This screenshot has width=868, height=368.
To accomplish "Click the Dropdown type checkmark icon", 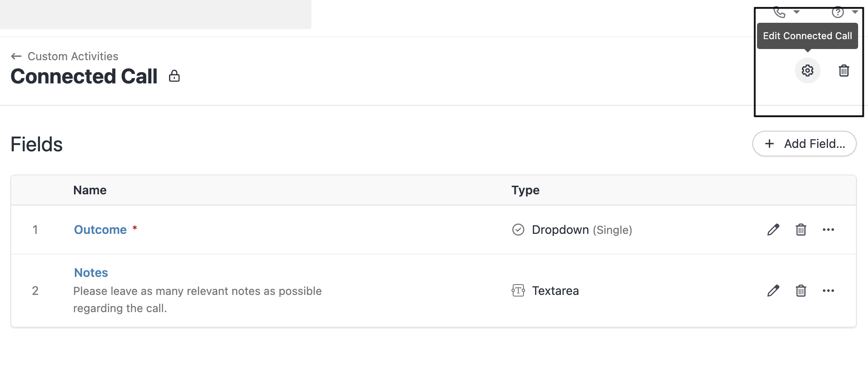I will 518,230.
